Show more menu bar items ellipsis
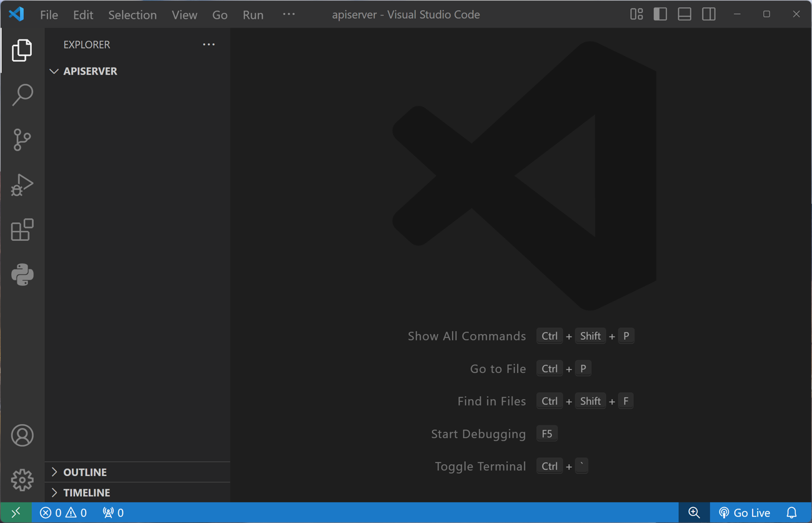The height and width of the screenshot is (523, 812). click(289, 14)
